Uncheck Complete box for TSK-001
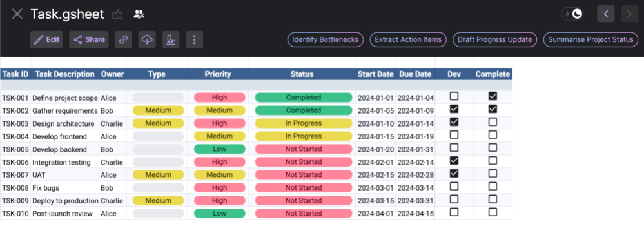The width and height of the screenshot is (644, 248). pyautogui.click(x=493, y=96)
